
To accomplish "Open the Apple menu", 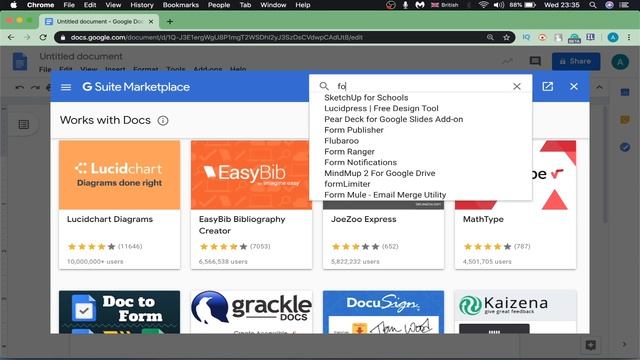I will 13,5.
